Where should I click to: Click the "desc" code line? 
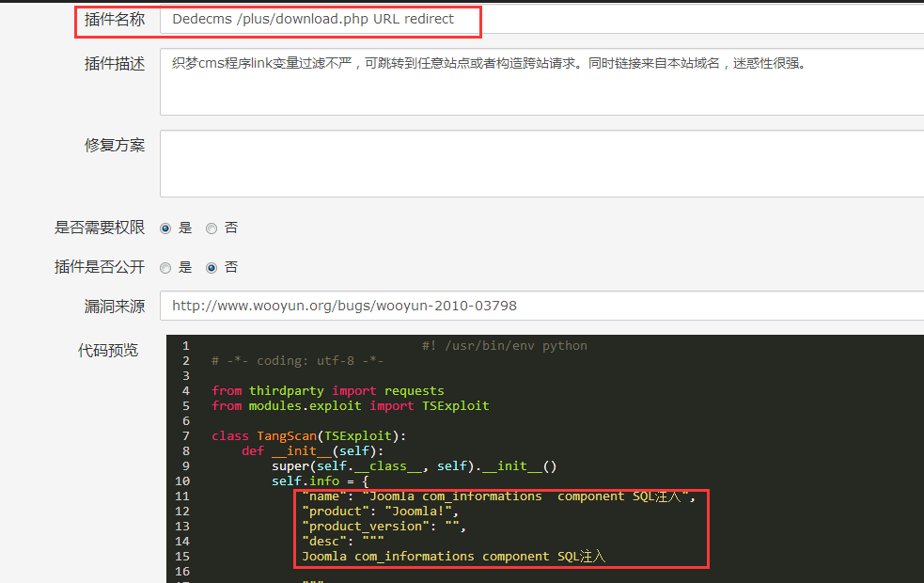[x=342, y=541]
